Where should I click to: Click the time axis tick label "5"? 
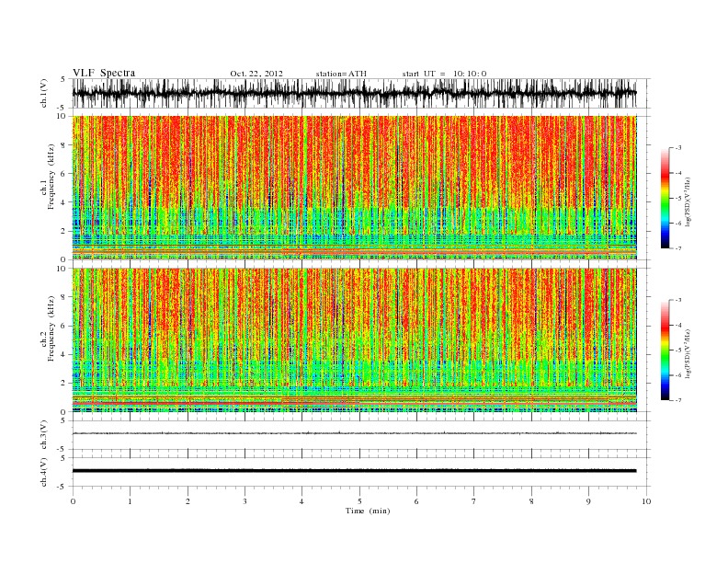click(x=359, y=501)
